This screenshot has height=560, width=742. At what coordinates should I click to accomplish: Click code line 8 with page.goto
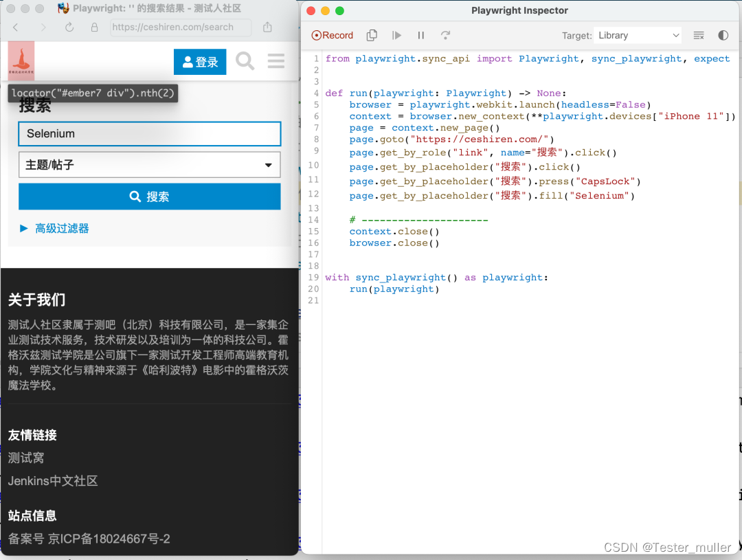coord(451,139)
